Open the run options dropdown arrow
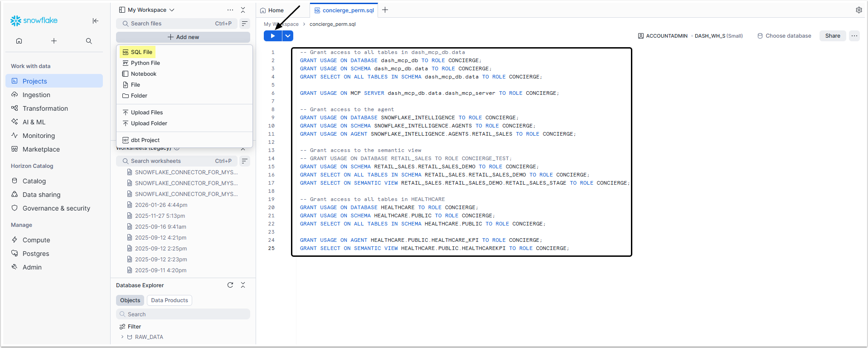Image resolution: width=868 pixels, height=348 pixels. tap(288, 36)
